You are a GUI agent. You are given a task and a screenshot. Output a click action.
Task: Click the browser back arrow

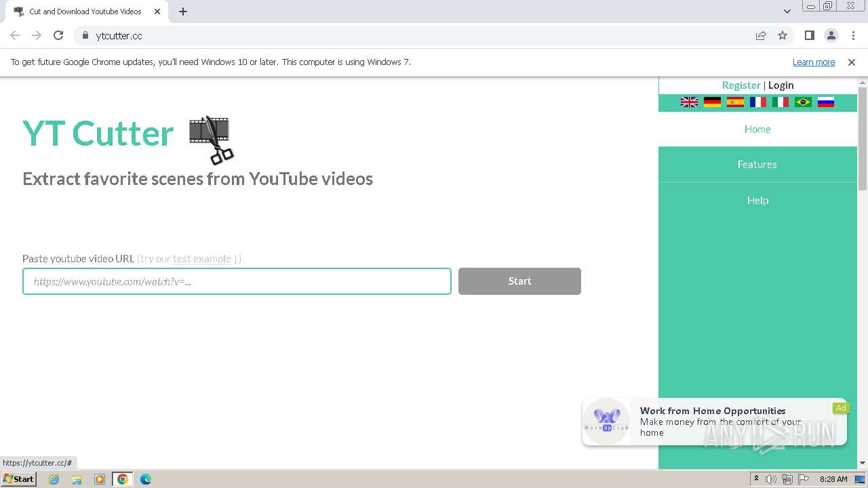coord(15,35)
